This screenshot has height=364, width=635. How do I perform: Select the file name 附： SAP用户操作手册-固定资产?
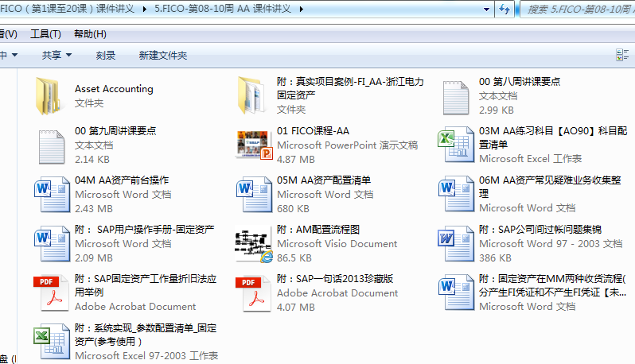[144, 230]
